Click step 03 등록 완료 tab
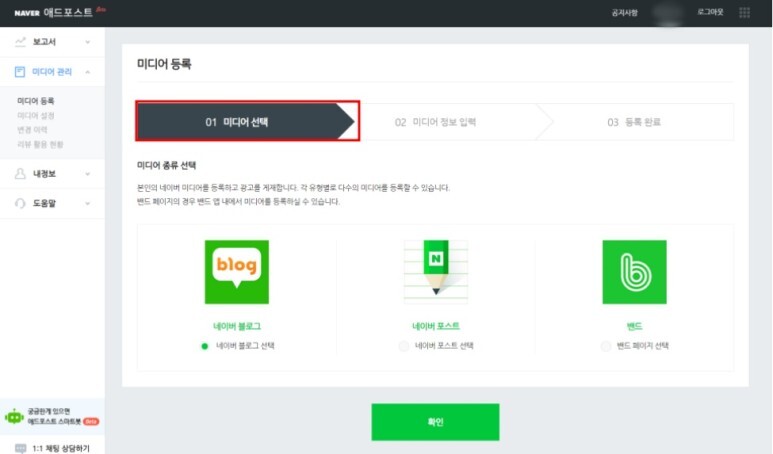 click(x=634, y=122)
